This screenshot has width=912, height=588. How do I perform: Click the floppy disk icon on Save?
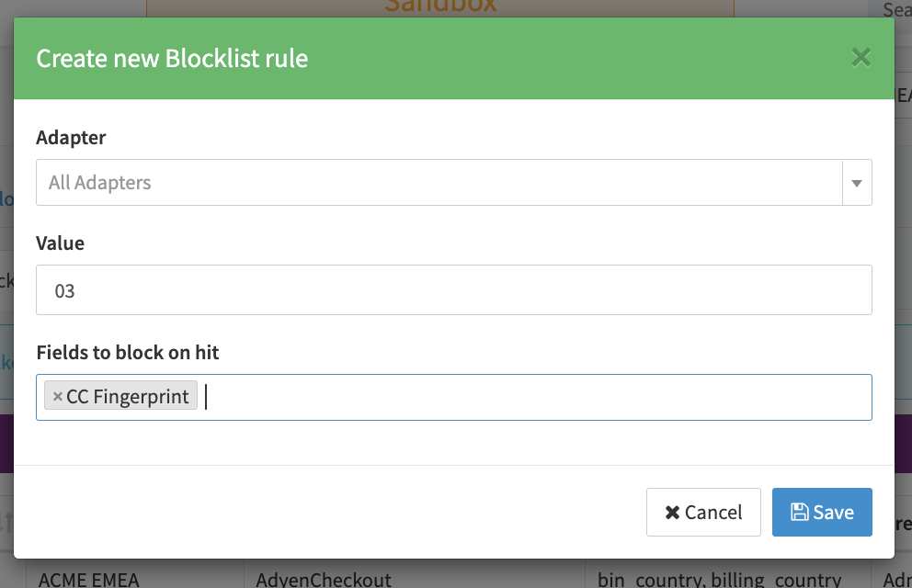tap(800, 513)
